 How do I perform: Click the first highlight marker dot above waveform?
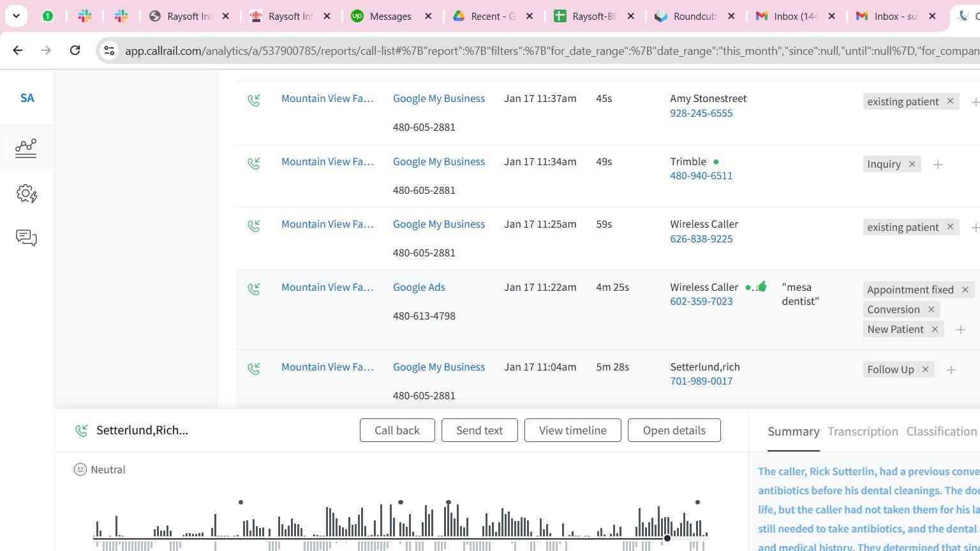(x=241, y=503)
